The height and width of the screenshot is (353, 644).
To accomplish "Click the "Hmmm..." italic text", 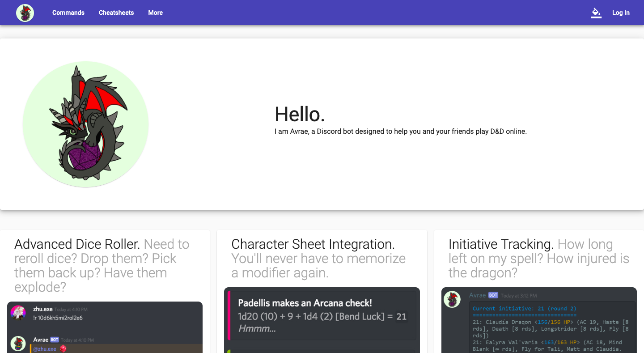I will point(257,329).
